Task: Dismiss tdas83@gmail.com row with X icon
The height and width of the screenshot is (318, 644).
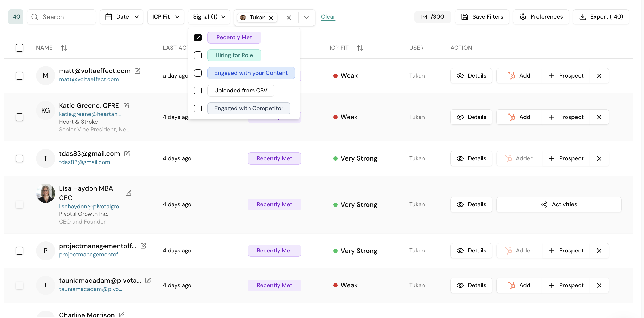Action: [x=599, y=158]
